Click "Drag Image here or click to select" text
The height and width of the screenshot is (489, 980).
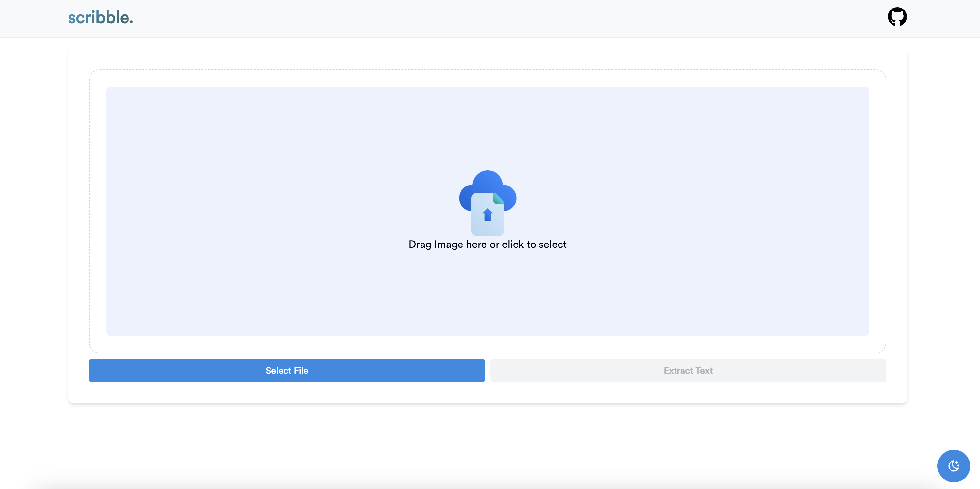pyautogui.click(x=487, y=244)
